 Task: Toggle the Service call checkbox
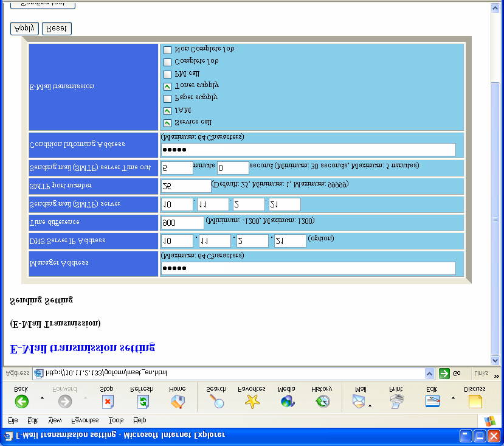point(167,124)
